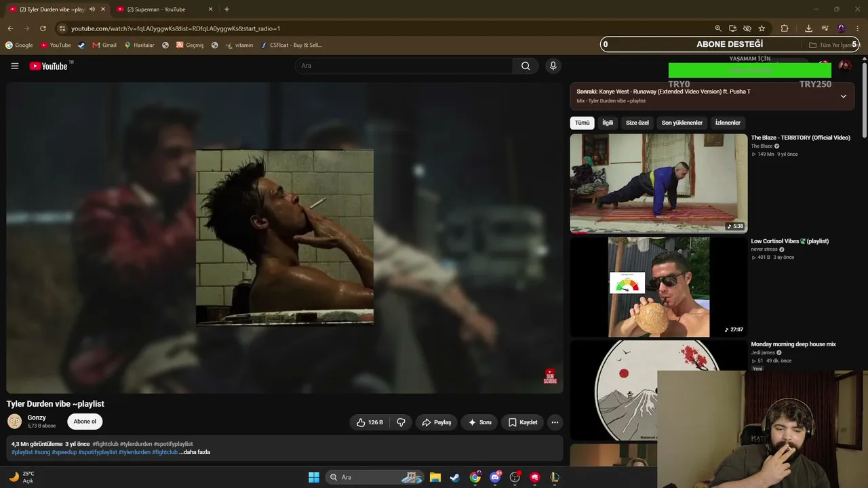Open a new browser tab

[226, 9]
